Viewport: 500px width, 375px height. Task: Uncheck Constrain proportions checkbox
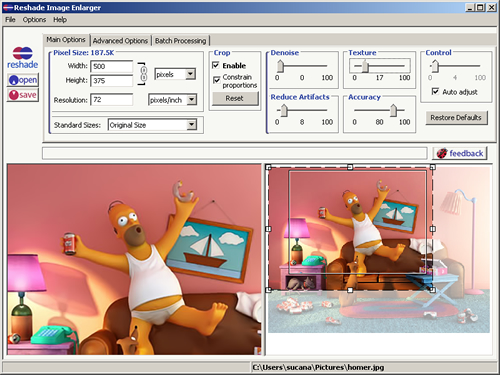point(217,80)
